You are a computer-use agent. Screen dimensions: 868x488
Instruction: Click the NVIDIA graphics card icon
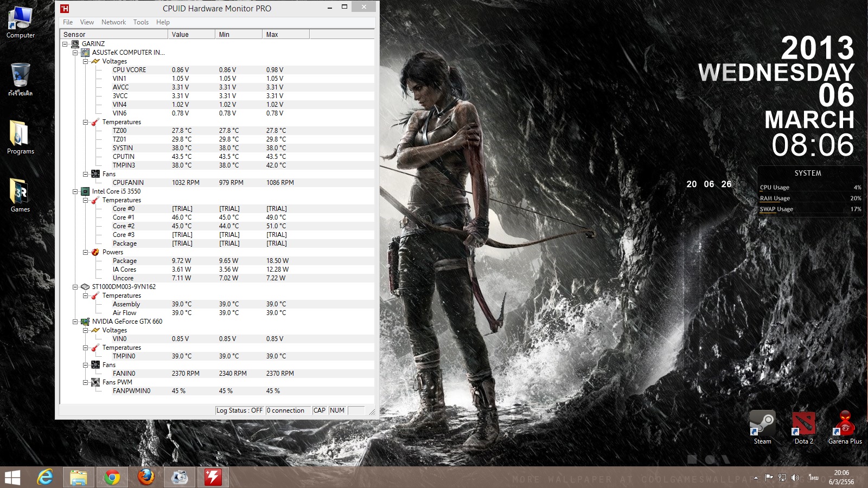[85, 322]
